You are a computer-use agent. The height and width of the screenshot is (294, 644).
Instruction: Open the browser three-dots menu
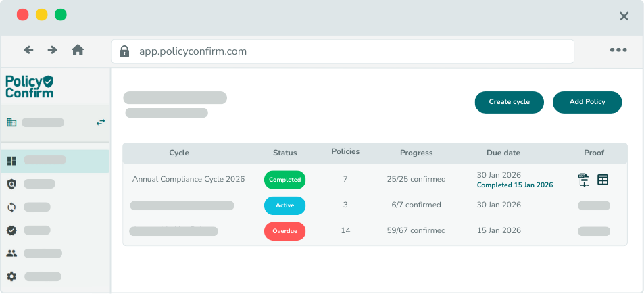(x=618, y=50)
